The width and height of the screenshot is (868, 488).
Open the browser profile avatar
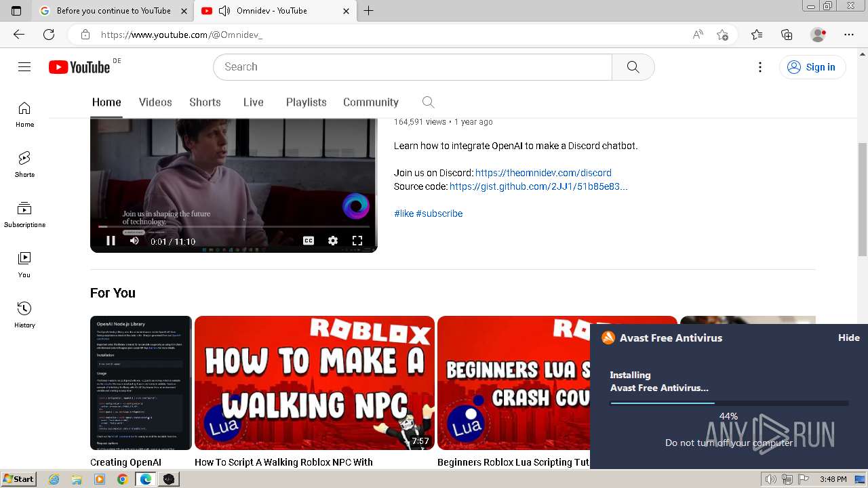[x=818, y=35]
